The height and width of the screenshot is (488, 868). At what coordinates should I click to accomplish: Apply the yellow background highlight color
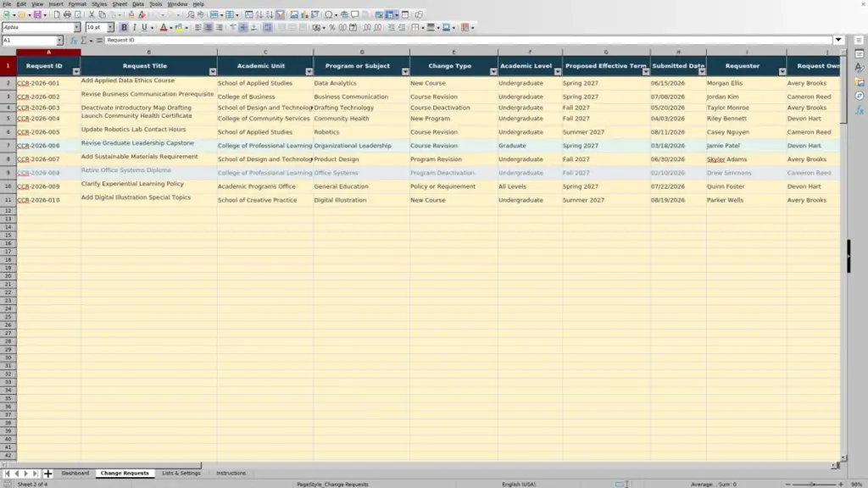[x=179, y=27]
